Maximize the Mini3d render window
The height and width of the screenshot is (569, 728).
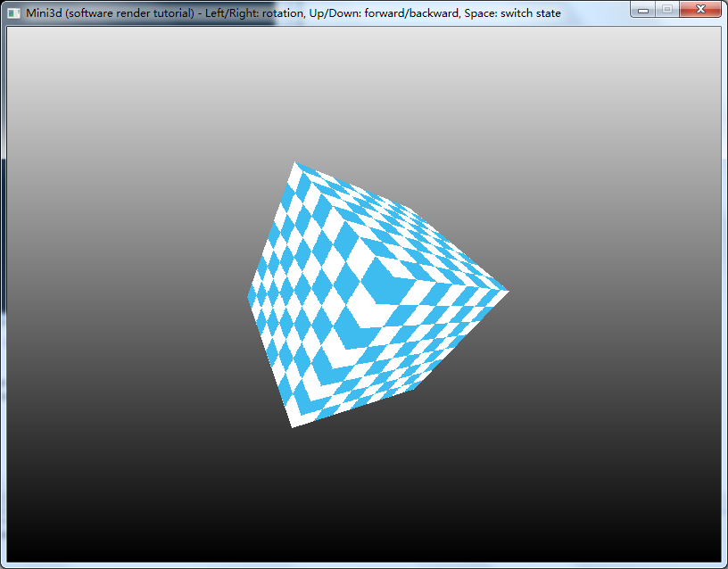[x=666, y=9]
